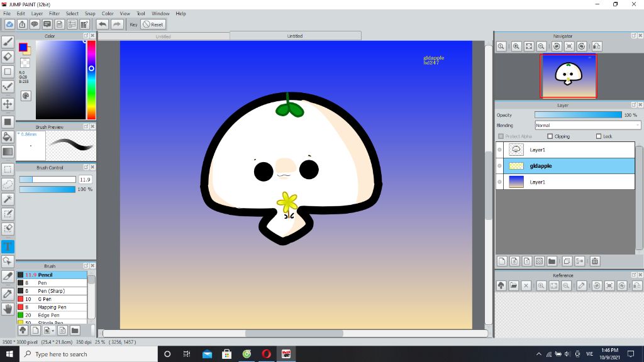Zoom in using the Navigator panel
The width and height of the screenshot is (644, 362).
516,47
